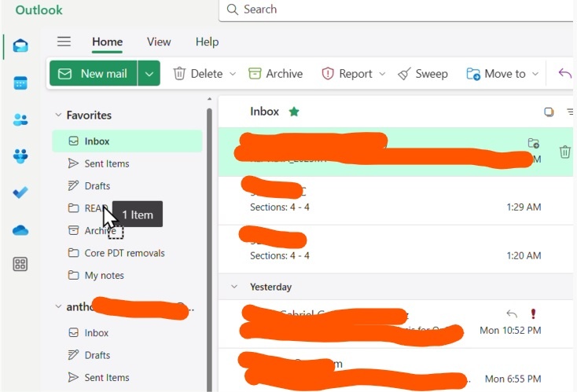This screenshot has width=577, height=392.
Task: Open Sent Items under the account section
Action: coord(127,377)
